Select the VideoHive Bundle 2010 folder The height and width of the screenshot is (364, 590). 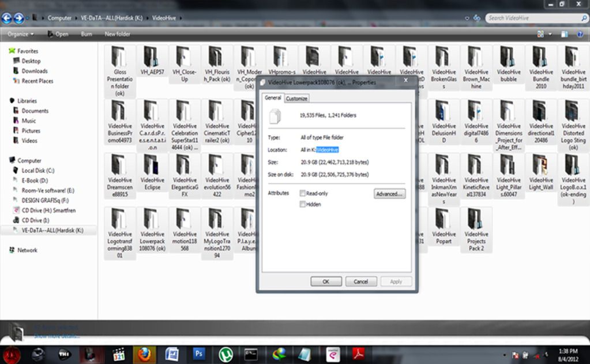pyautogui.click(x=541, y=67)
